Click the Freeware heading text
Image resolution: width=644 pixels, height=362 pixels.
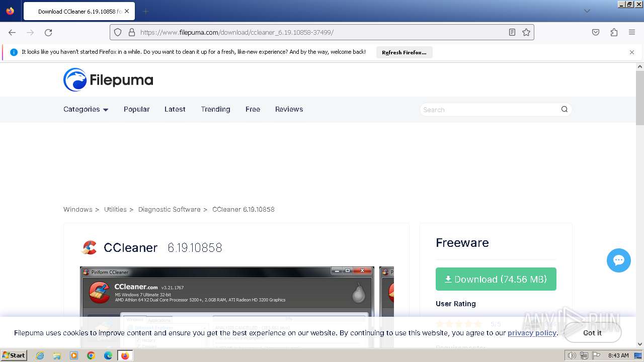462,243
